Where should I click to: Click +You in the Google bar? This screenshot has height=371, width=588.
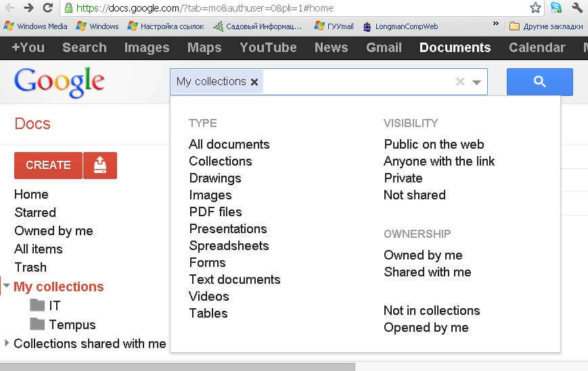28,47
